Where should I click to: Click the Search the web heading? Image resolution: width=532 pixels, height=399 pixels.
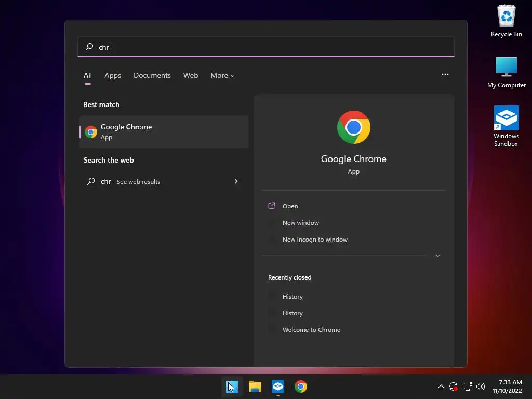(x=109, y=160)
